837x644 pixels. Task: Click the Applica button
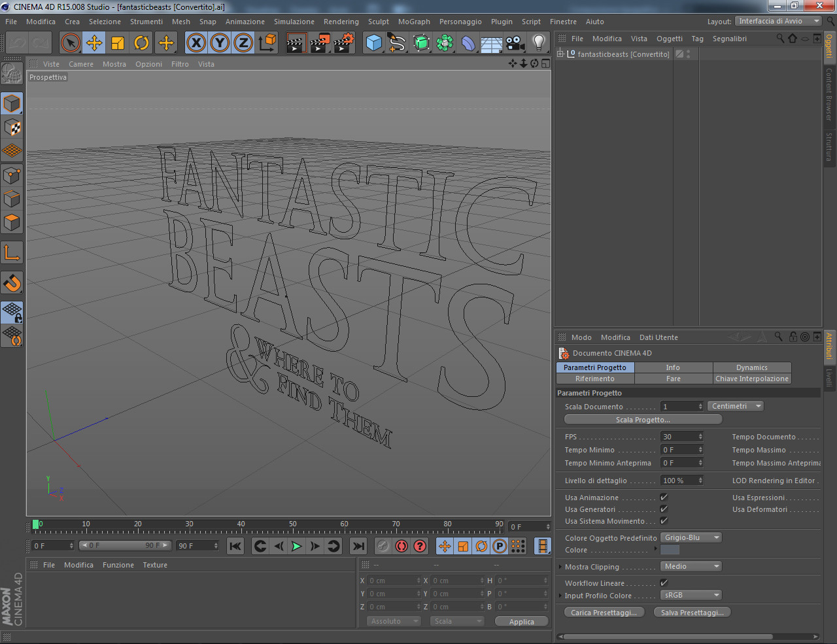point(521,622)
